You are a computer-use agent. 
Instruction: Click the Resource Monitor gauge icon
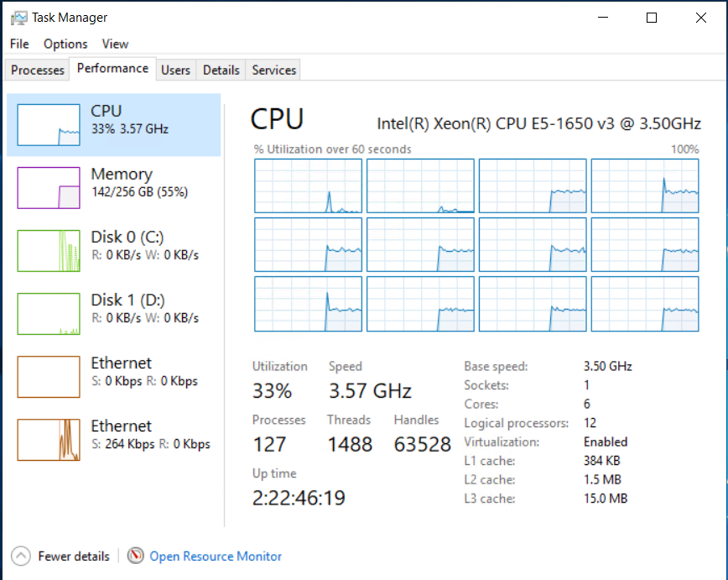[136, 556]
